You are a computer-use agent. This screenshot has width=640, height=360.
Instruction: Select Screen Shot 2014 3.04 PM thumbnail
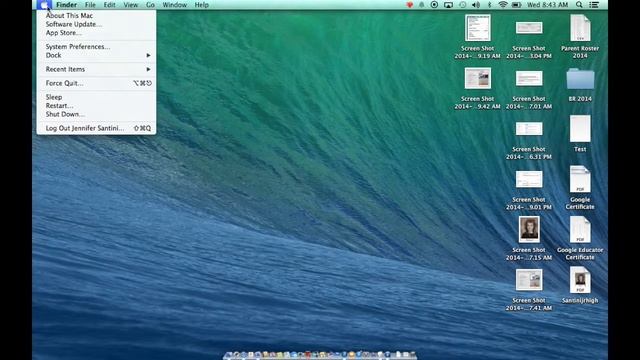[529, 28]
